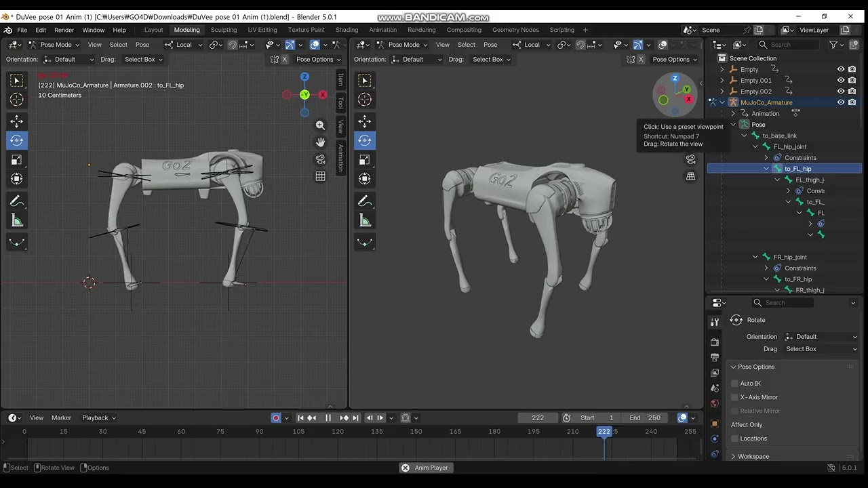Pause animation playback in the timeline

(328, 418)
